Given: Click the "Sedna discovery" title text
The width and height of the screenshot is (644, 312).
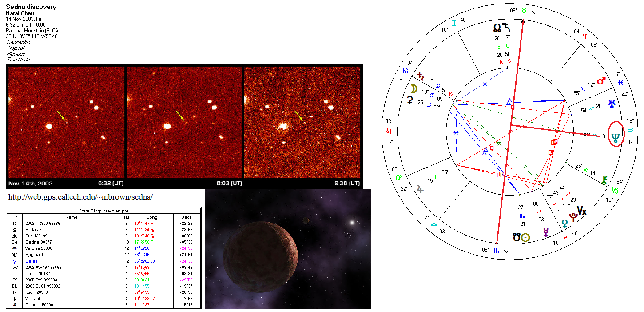Looking at the screenshot, I should click(x=31, y=7).
